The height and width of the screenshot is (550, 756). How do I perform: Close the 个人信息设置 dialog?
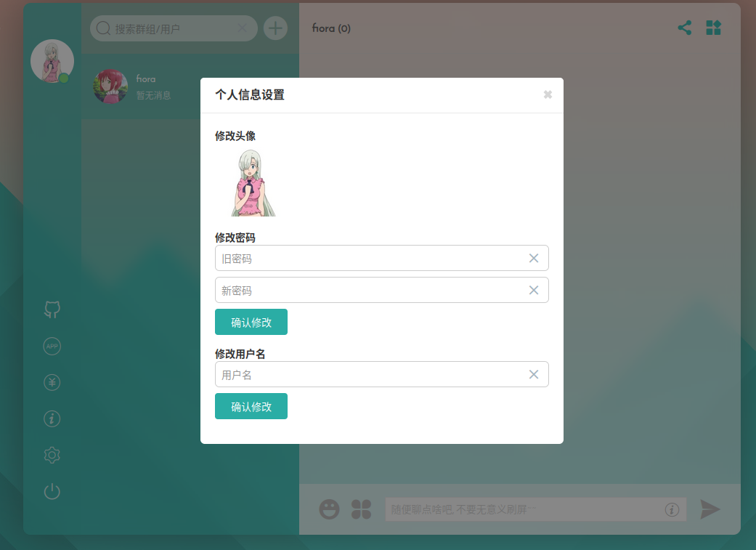click(x=548, y=94)
